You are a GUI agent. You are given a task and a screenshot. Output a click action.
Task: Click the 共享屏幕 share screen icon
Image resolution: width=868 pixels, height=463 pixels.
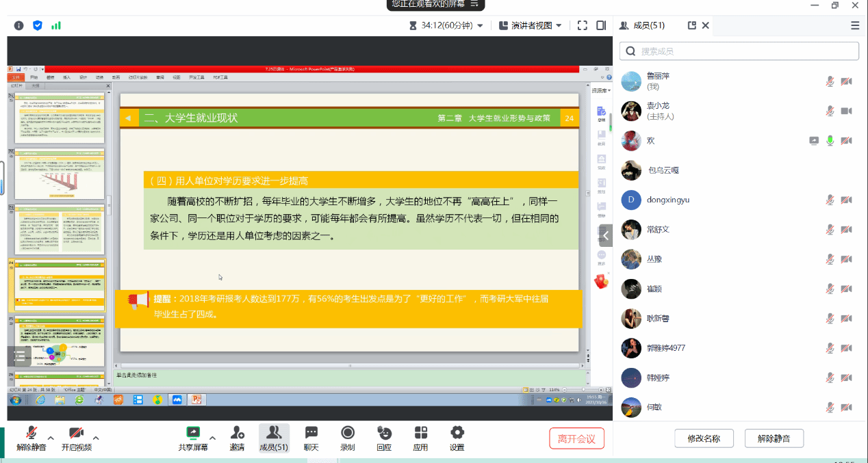193,433
